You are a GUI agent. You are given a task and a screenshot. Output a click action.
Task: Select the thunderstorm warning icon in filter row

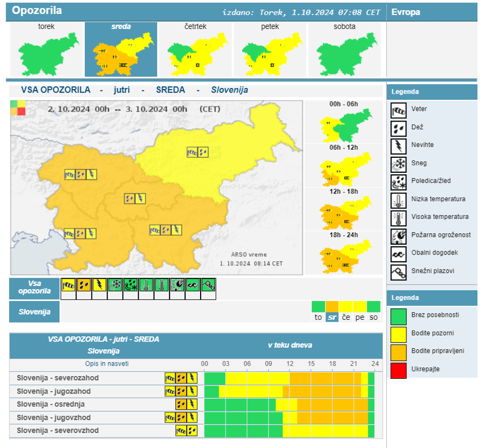point(100,286)
